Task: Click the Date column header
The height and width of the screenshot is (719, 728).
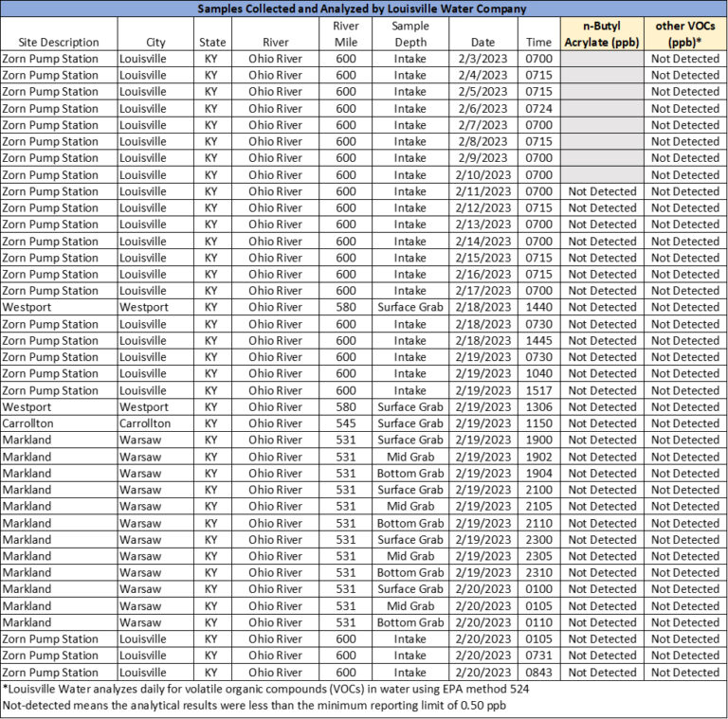Action: [483, 42]
